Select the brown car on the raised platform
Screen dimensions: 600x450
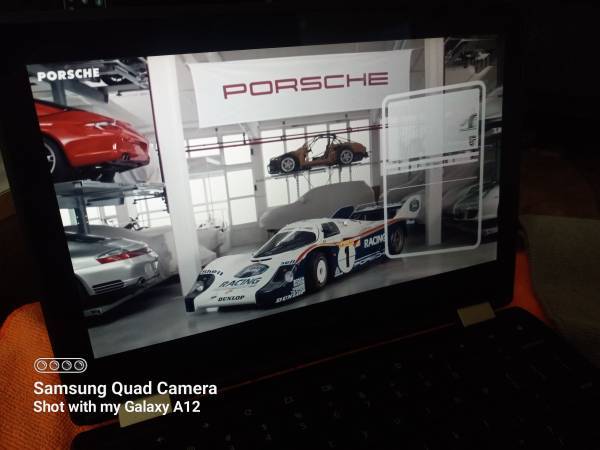317,152
